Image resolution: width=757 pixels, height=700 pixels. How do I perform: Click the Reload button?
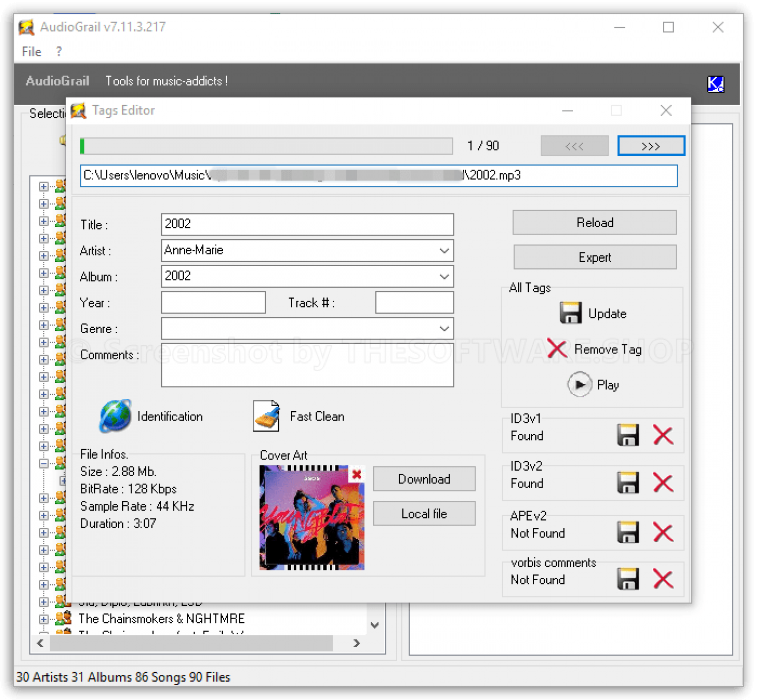click(594, 222)
